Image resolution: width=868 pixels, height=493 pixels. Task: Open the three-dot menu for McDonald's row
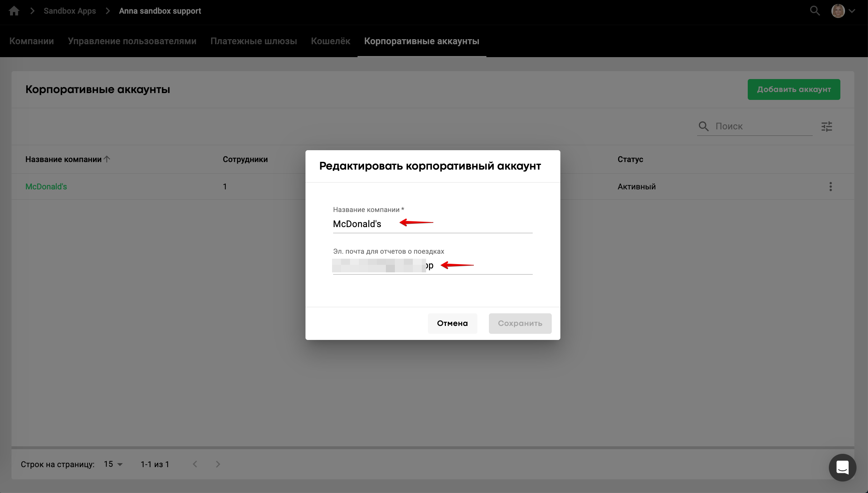click(830, 186)
